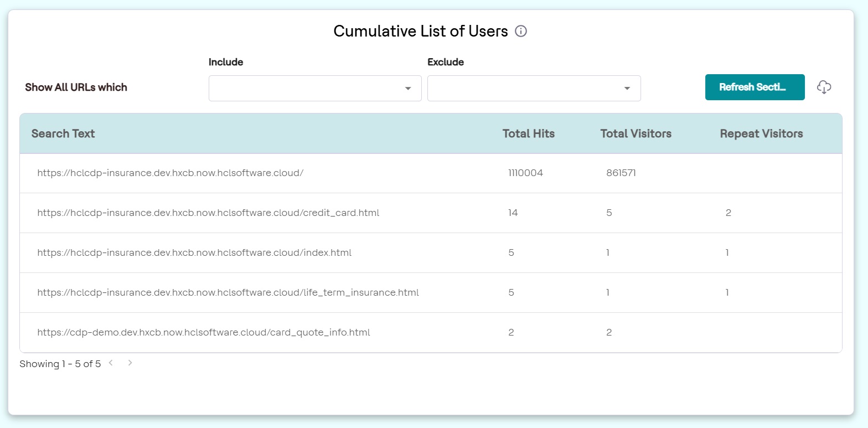
Task: Select the index.html URL row
Action: [x=194, y=252]
